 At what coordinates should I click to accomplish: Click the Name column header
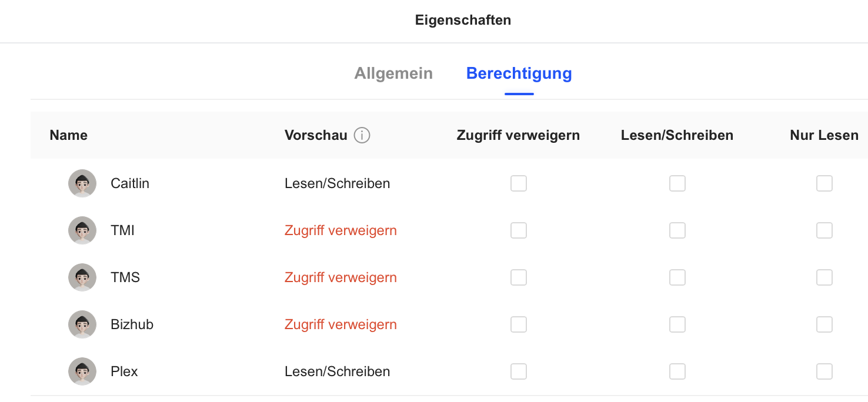tap(68, 135)
